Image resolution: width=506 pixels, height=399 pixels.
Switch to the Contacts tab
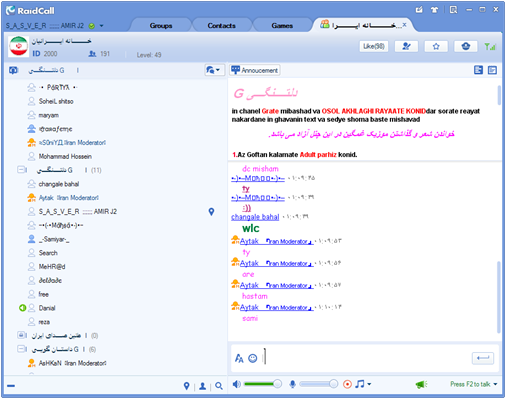click(x=221, y=26)
